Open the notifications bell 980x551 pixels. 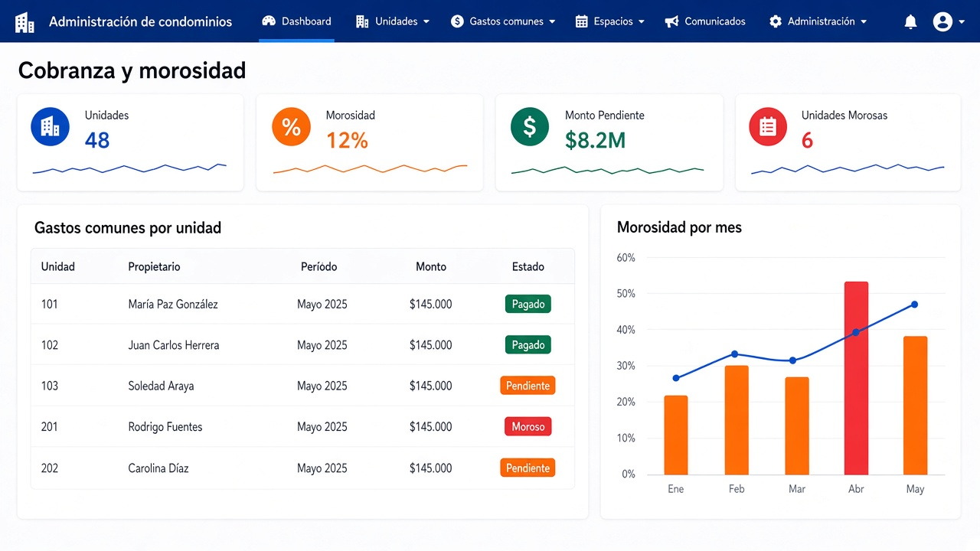pos(910,21)
